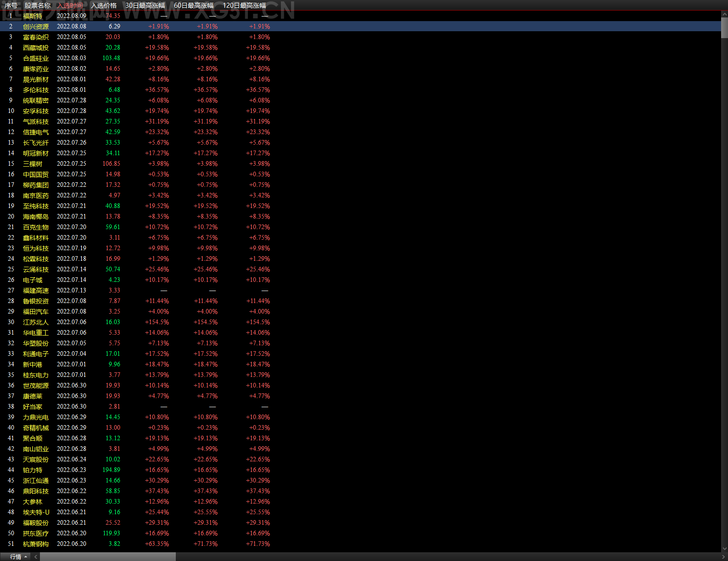Image resolution: width=728 pixels, height=561 pixels.
Task: Select stock 西藏城投
Action: (x=36, y=48)
